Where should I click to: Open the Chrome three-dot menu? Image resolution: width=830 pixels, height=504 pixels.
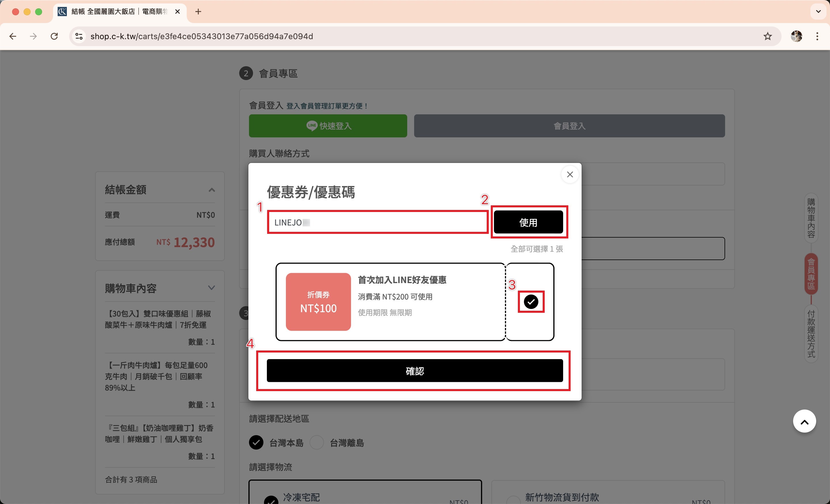[x=817, y=36]
